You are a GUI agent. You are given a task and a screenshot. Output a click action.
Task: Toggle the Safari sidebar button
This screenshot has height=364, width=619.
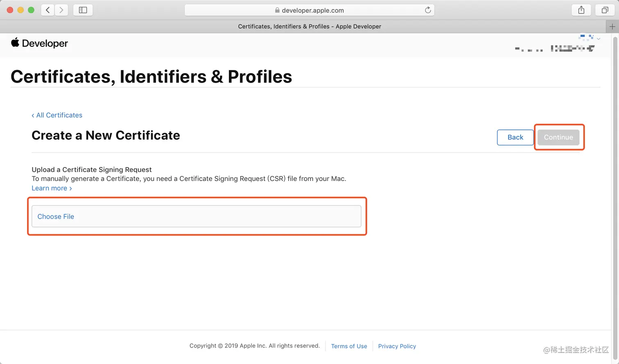[83, 10]
